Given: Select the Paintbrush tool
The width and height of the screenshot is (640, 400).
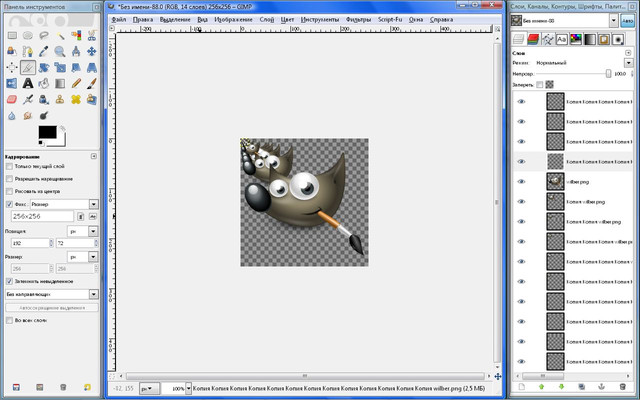Looking at the screenshot, I should [x=92, y=83].
